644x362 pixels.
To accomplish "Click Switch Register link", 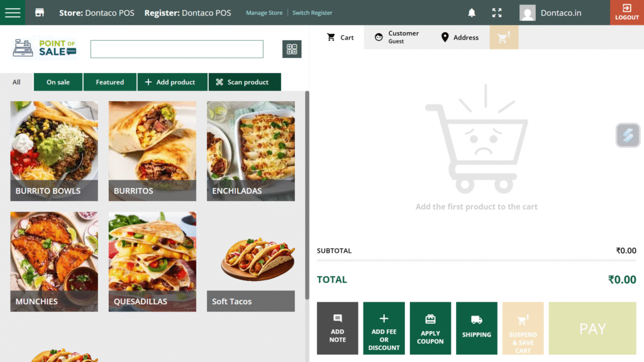I will click(x=313, y=13).
